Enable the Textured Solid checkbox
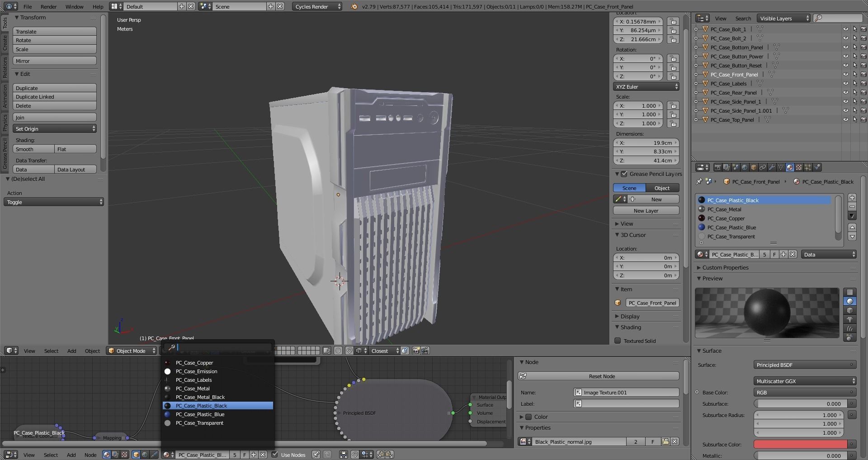The image size is (868, 460). coord(618,341)
